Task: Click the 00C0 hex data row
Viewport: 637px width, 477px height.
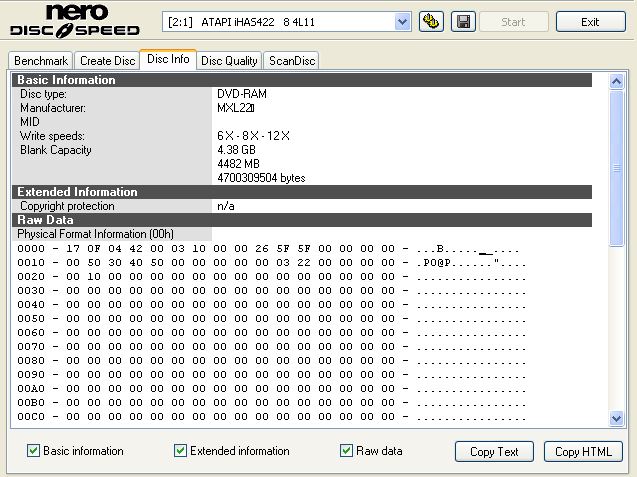Action: (271, 417)
